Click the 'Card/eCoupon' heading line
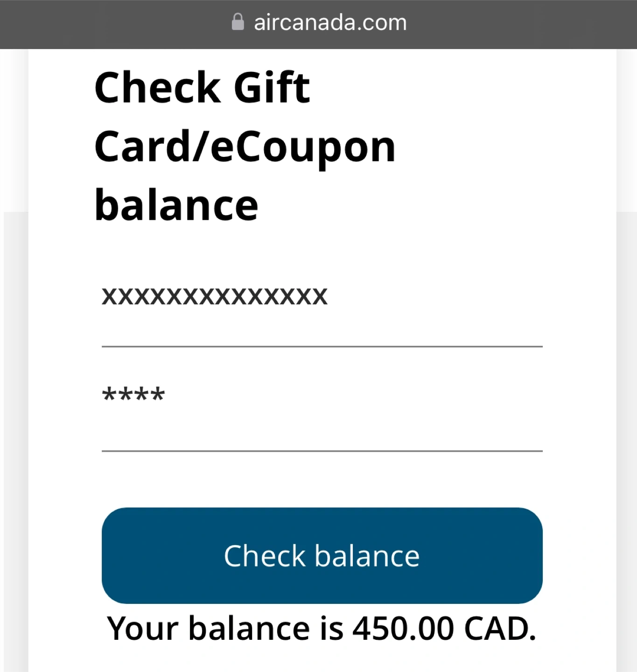The height and width of the screenshot is (672, 637). 245,147
